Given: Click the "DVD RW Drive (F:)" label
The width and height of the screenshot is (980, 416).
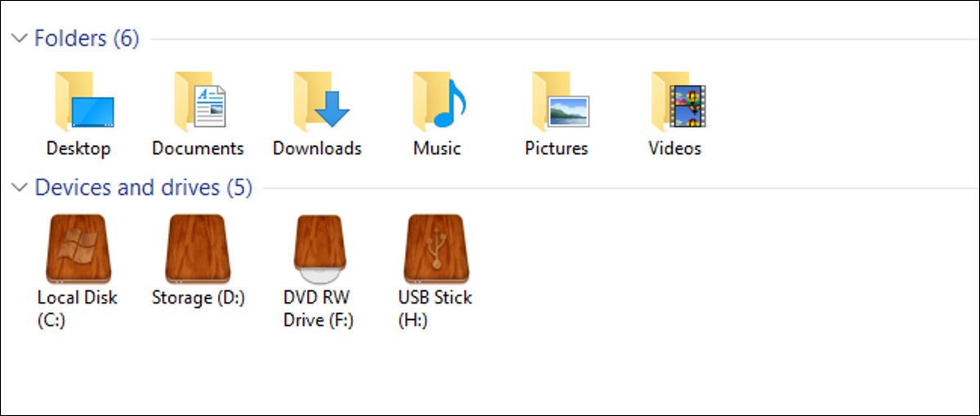Looking at the screenshot, I should coord(318,309).
